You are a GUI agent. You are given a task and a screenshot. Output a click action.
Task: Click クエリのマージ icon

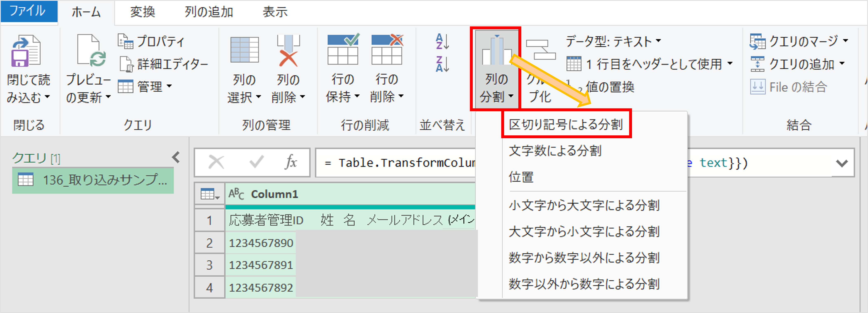click(x=758, y=42)
